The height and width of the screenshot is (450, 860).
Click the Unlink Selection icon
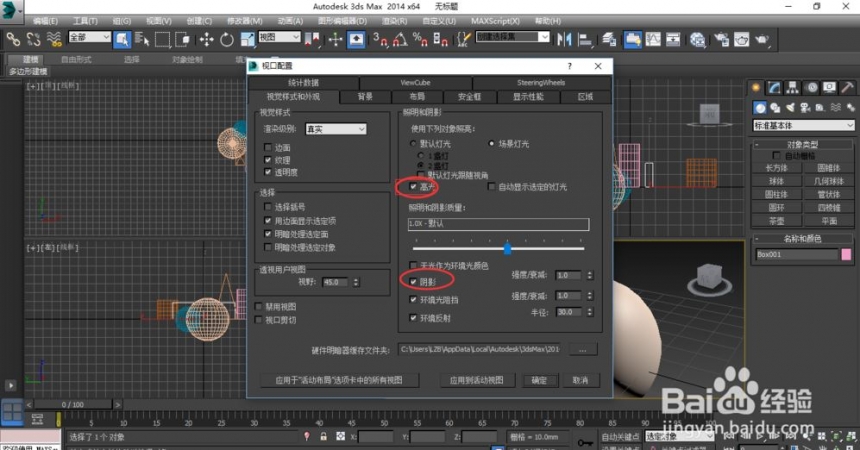pyautogui.click(x=33, y=39)
